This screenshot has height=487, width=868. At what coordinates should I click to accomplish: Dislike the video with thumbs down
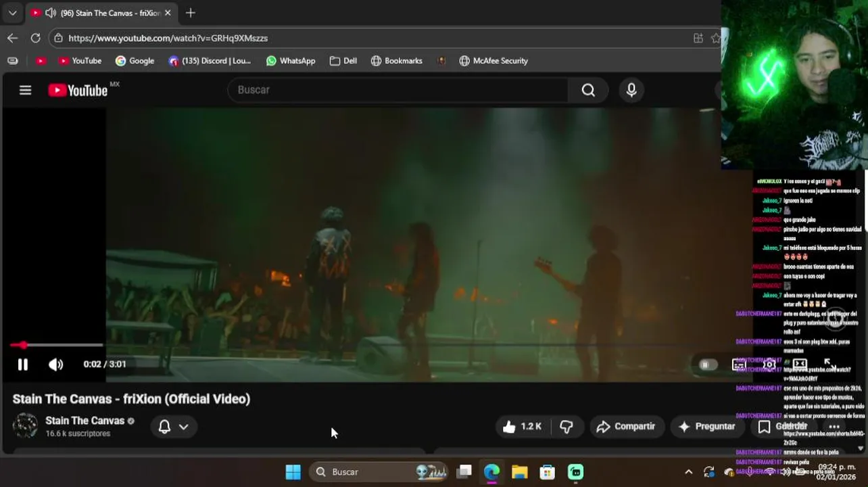[566, 427]
